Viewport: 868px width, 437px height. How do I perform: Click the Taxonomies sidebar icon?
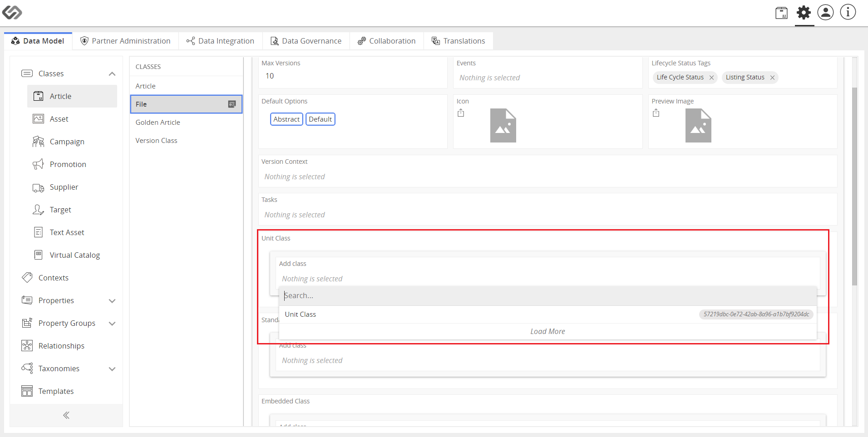pos(27,368)
